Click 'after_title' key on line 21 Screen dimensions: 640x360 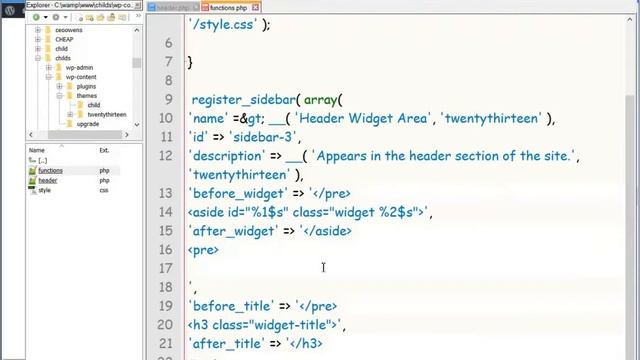pos(227,344)
